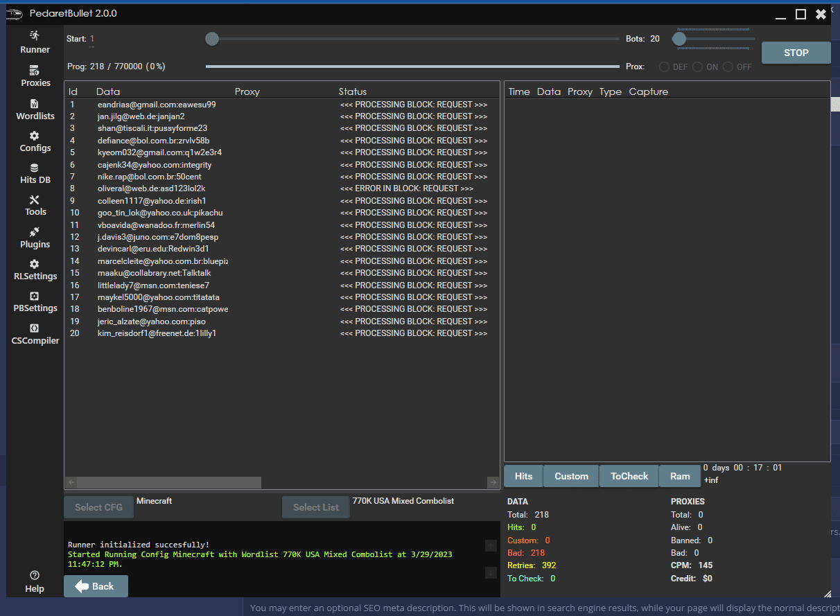The width and height of the screenshot is (840, 616).
Task: Open the Configs gear icon
Action: pyautogui.click(x=35, y=136)
